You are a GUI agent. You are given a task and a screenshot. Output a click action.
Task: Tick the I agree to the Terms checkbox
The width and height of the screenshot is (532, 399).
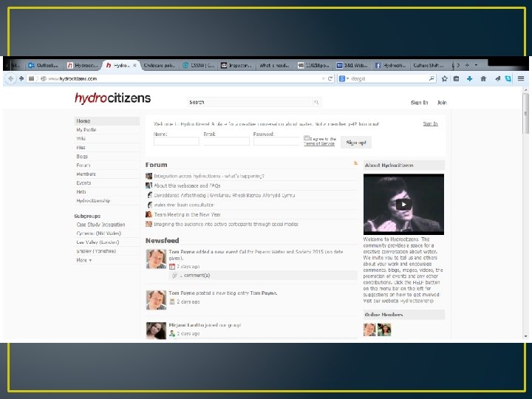tap(307, 137)
